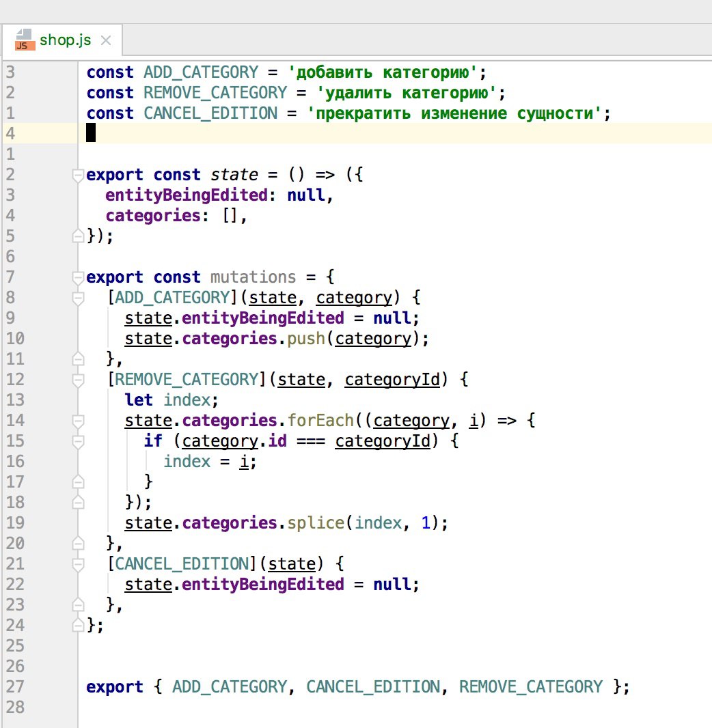The image size is (712, 728).
Task: Click the numeric literal 1 in the splice(index, 1) call
Action: click(426, 523)
